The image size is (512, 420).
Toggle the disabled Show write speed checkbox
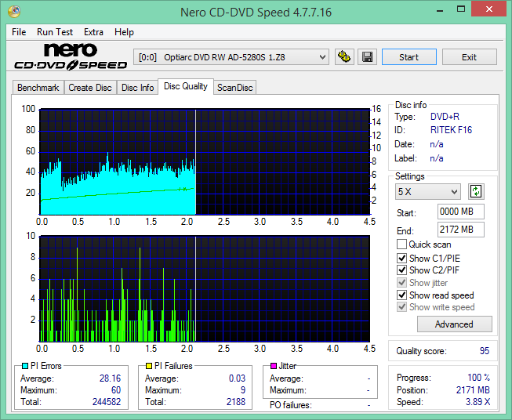pos(401,307)
